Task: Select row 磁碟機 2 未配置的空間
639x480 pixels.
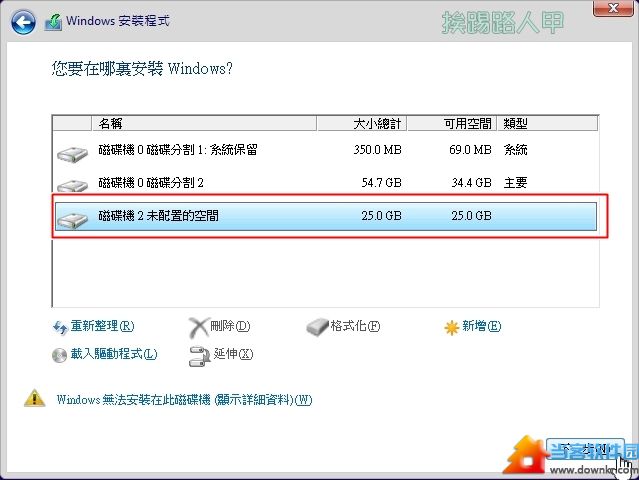Action: tap(326, 216)
